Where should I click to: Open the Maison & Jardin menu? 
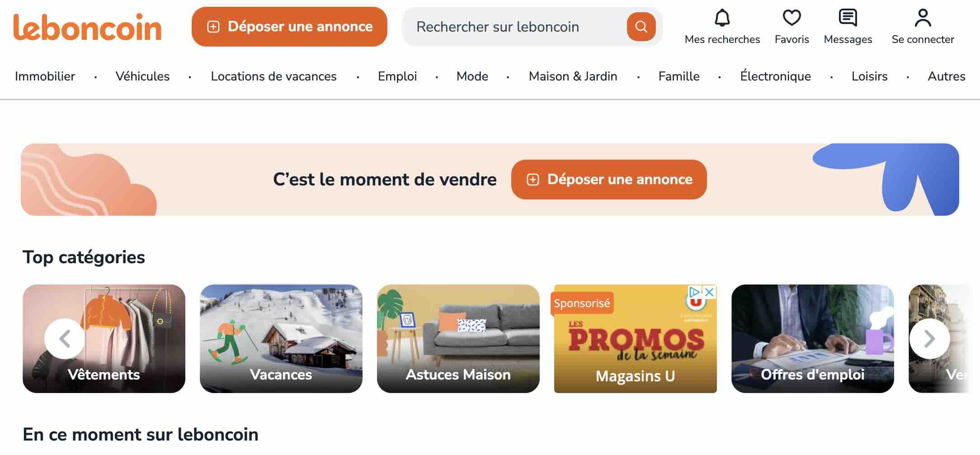[573, 76]
